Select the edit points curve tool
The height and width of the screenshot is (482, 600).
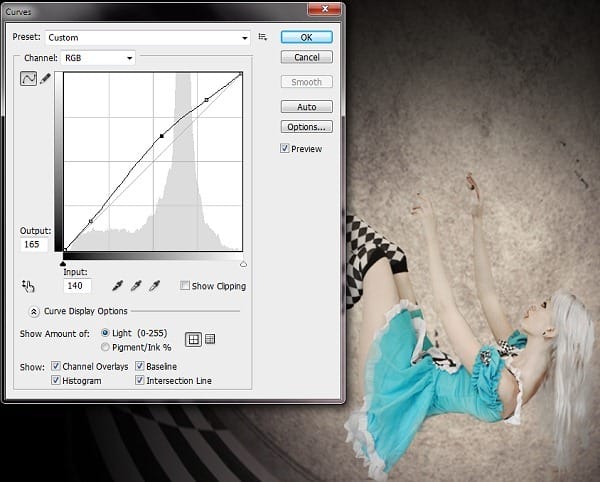pos(28,79)
